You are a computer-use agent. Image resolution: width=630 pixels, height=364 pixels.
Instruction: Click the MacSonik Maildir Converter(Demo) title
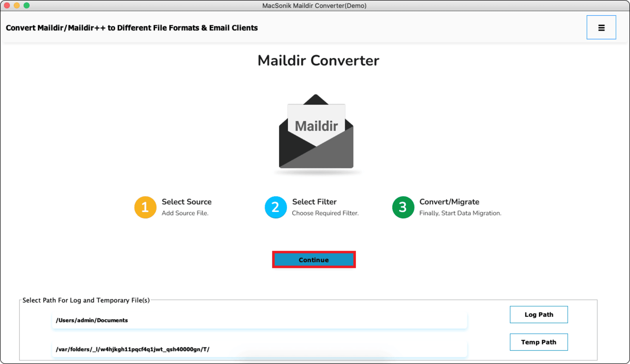(x=314, y=6)
